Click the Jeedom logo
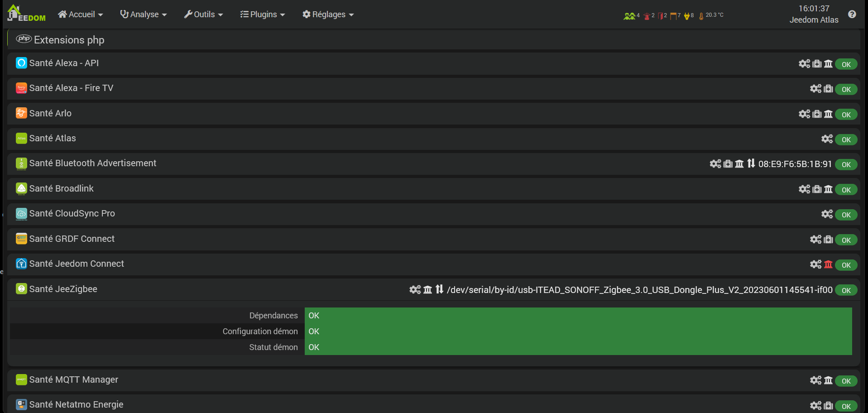 (x=26, y=13)
